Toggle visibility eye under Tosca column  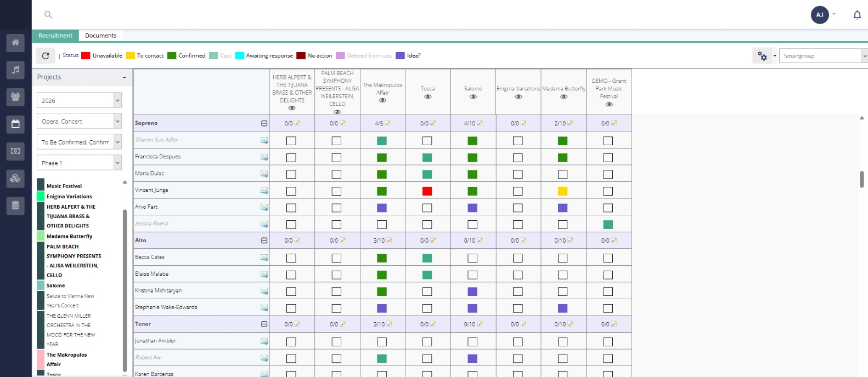tap(427, 97)
